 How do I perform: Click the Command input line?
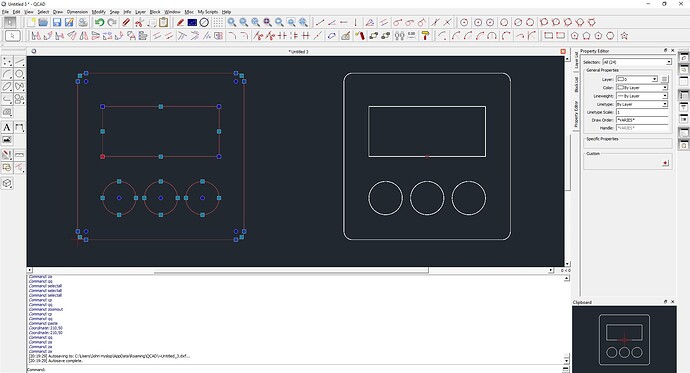[x=303, y=369]
